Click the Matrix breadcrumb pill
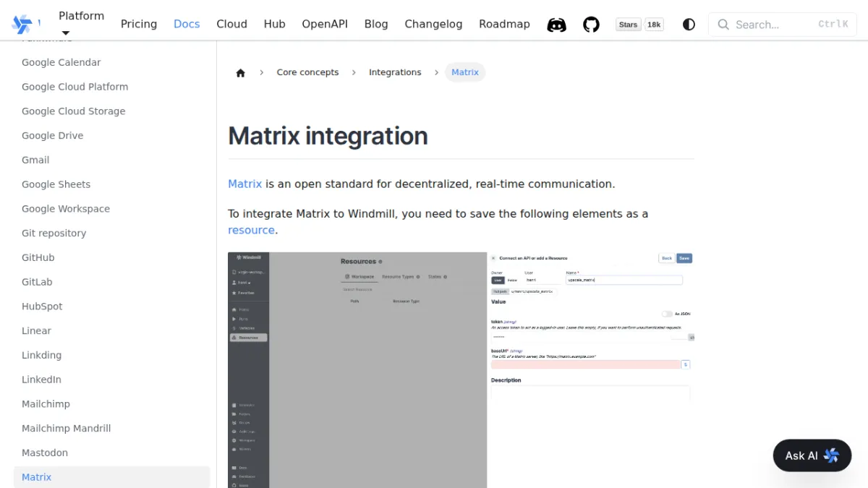 point(465,72)
